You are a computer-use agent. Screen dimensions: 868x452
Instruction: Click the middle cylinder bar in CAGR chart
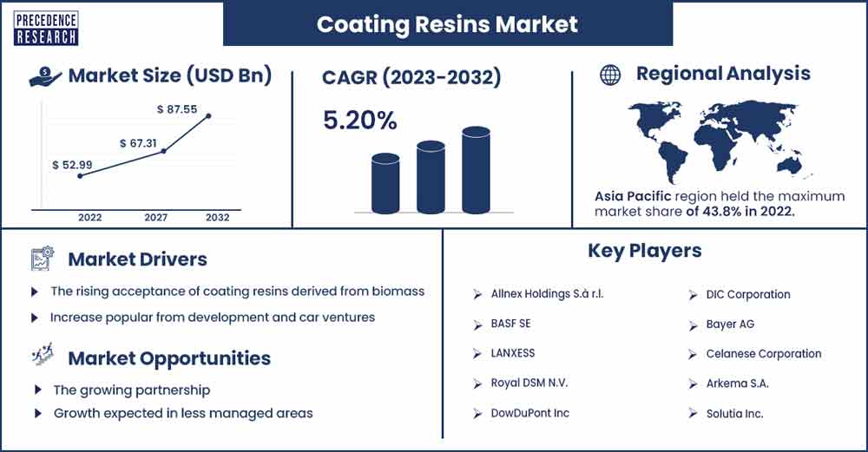(431, 177)
